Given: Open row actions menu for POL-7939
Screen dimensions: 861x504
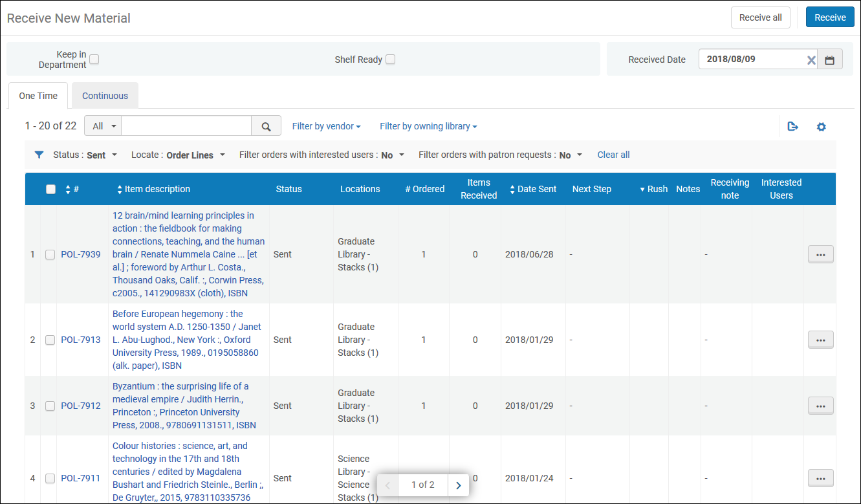Looking at the screenshot, I should click(x=820, y=254).
